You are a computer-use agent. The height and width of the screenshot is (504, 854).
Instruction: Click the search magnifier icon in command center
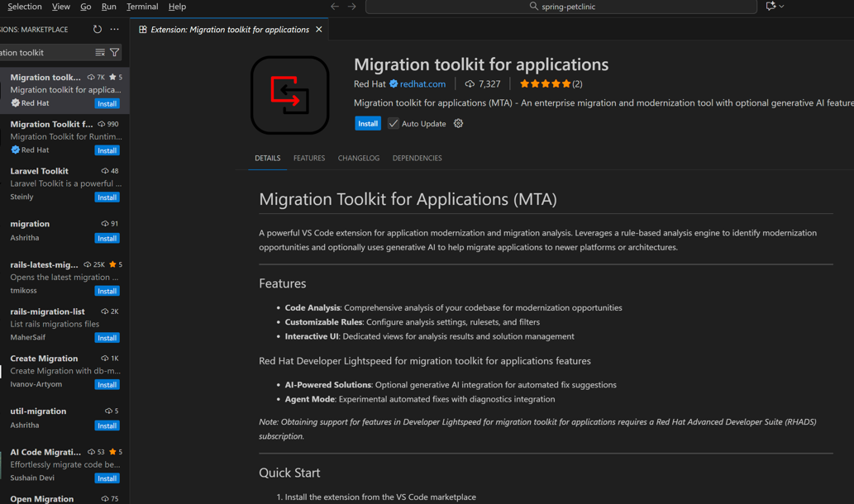pos(534,7)
